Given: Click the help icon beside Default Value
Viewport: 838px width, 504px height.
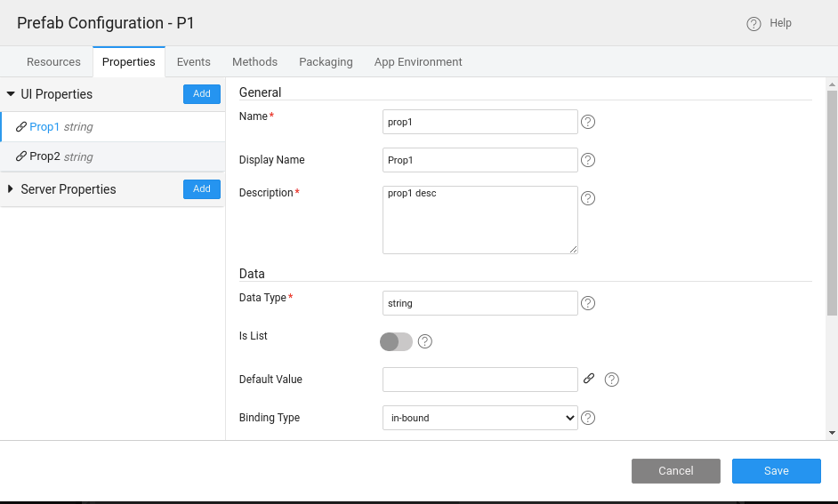Looking at the screenshot, I should coord(611,380).
